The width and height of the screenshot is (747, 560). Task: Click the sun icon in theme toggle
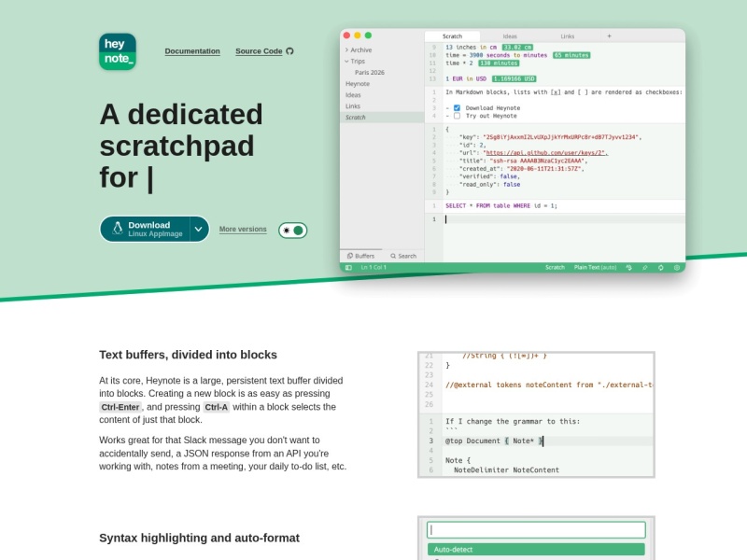tap(287, 231)
